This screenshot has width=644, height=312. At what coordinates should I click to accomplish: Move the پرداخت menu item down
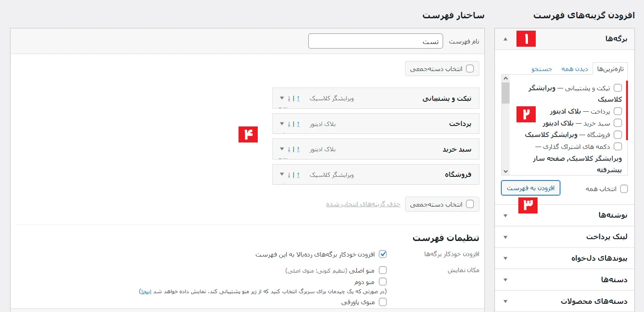tap(289, 124)
